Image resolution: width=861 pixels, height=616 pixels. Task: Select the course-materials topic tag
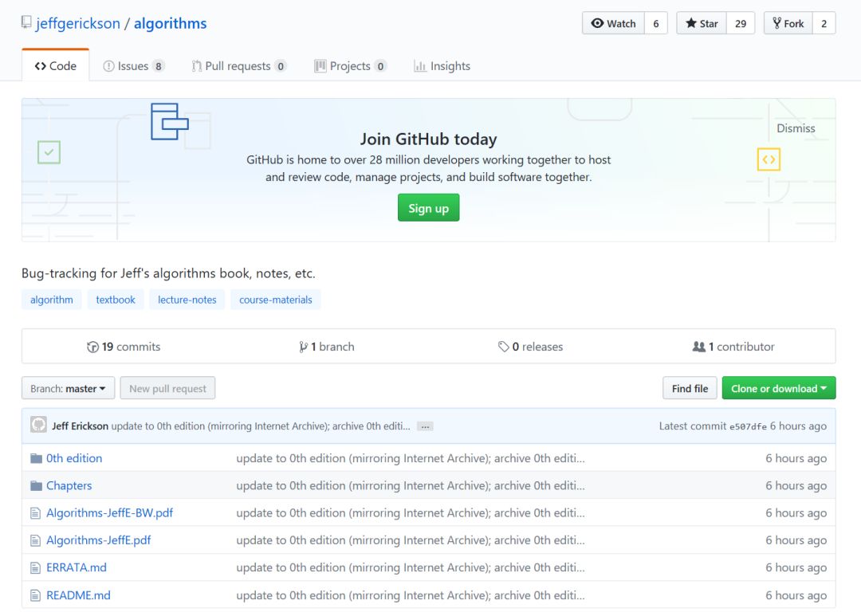276,299
